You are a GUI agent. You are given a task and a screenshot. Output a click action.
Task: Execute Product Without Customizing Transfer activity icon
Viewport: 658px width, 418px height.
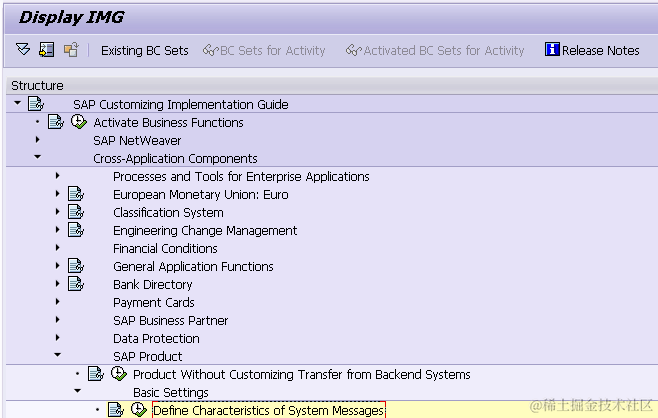pyautogui.click(x=119, y=374)
